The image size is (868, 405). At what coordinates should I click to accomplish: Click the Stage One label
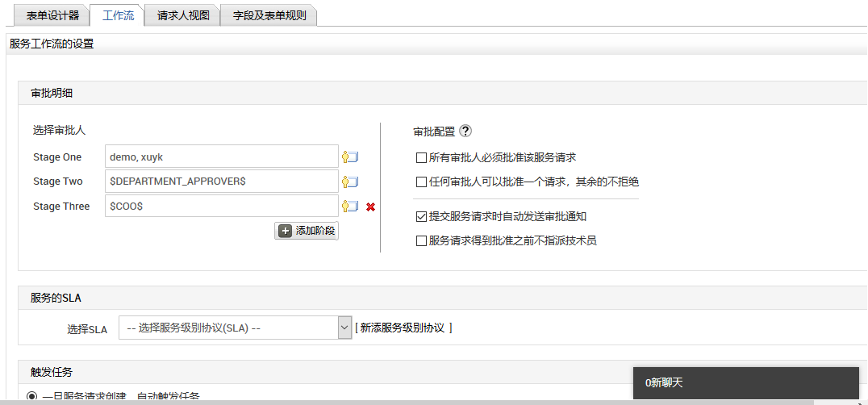coord(57,157)
